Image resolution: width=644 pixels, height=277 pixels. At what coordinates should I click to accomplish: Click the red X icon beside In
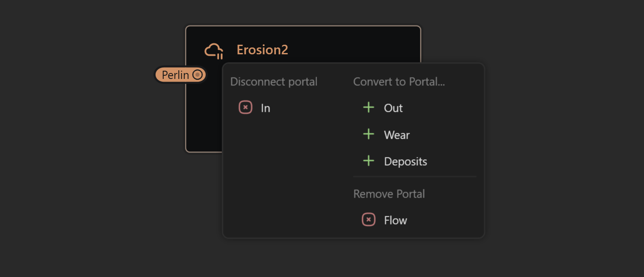click(x=245, y=107)
